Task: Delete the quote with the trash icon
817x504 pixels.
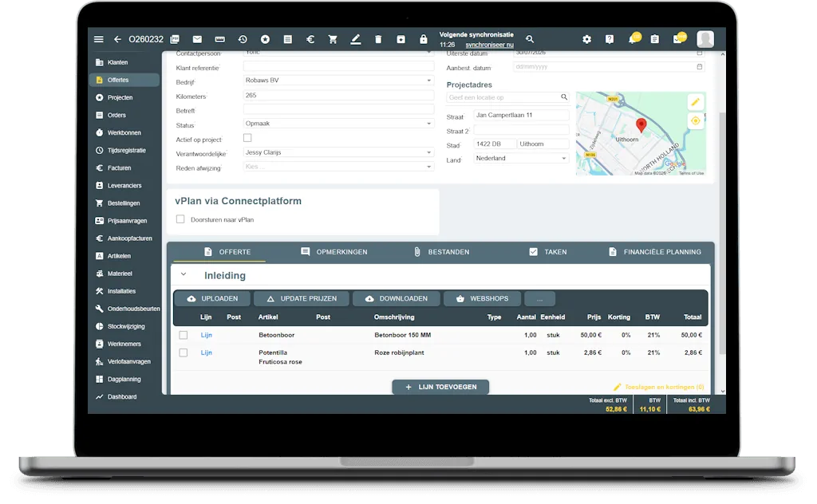Action: coord(378,39)
